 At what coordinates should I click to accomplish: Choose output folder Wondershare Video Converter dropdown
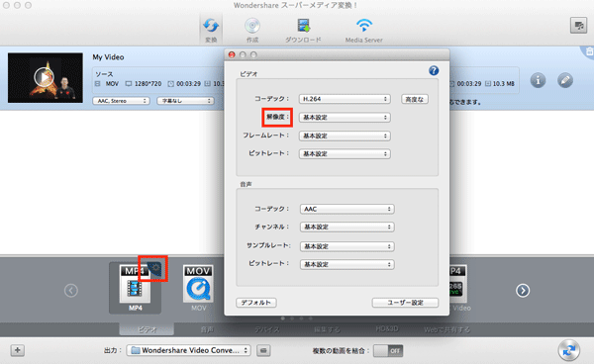coord(189,350)
